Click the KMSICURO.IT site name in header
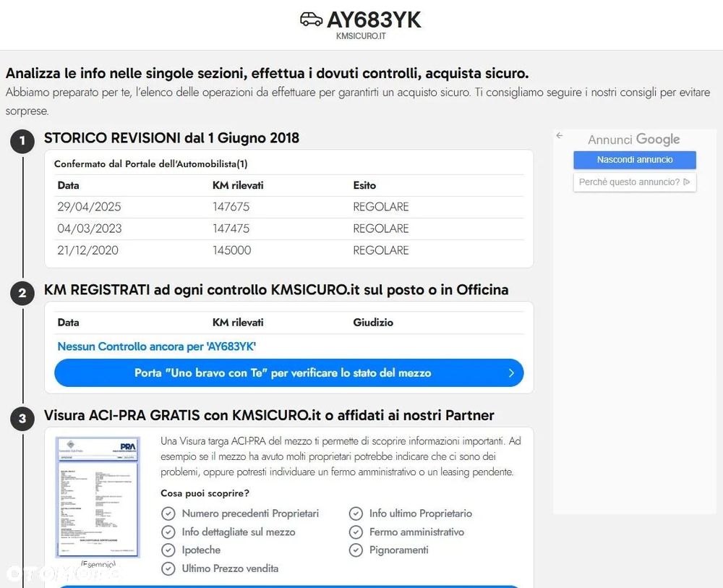723x588 pixels. 361,36
